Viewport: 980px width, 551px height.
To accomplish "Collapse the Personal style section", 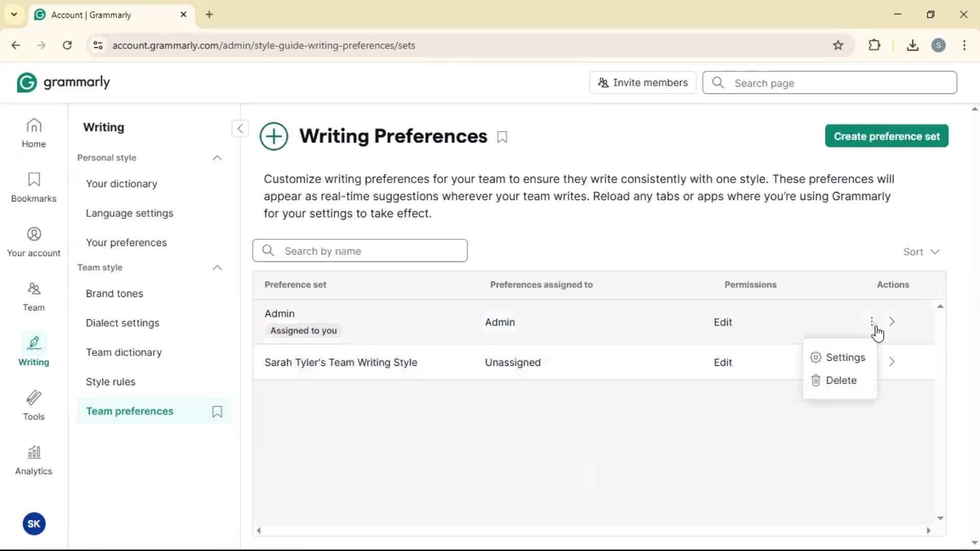I will pos(217,158).
